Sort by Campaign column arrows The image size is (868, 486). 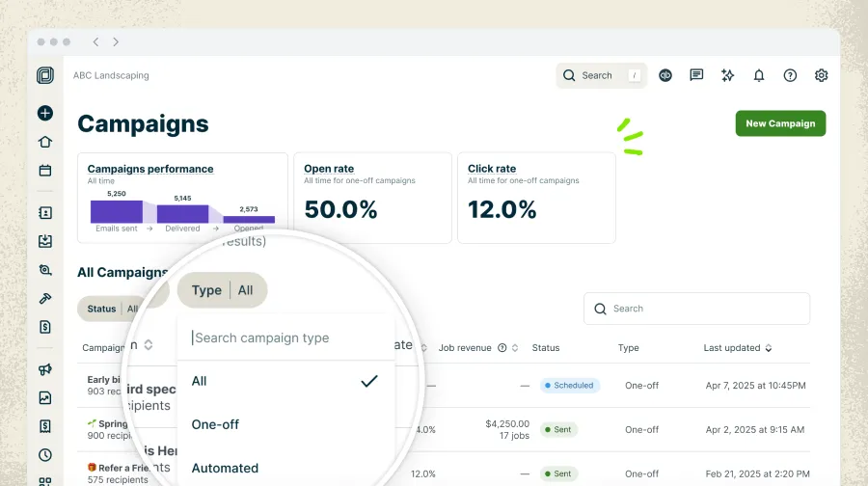[x=149, y=345]
